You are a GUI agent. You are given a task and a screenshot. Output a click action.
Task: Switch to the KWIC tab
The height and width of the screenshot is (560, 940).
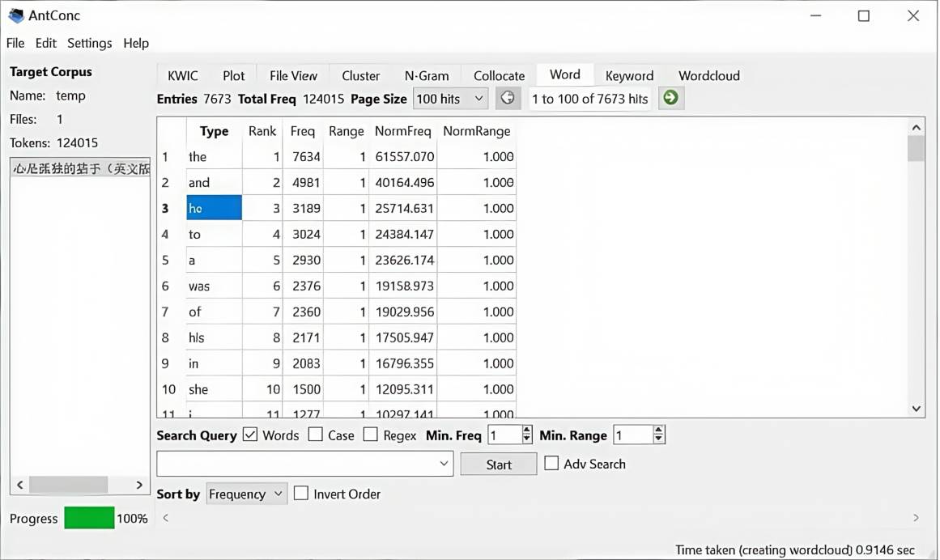(x=182, y=75)
